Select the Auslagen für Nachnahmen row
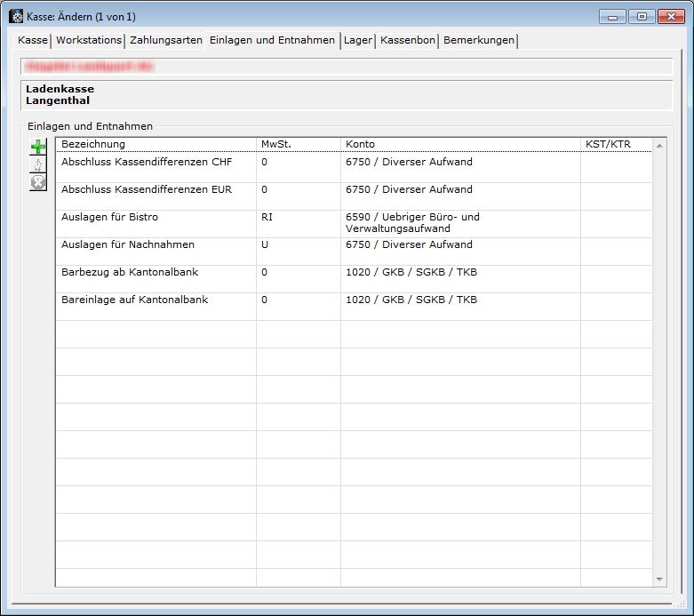The image size is (694, 616). click(128, 245)
